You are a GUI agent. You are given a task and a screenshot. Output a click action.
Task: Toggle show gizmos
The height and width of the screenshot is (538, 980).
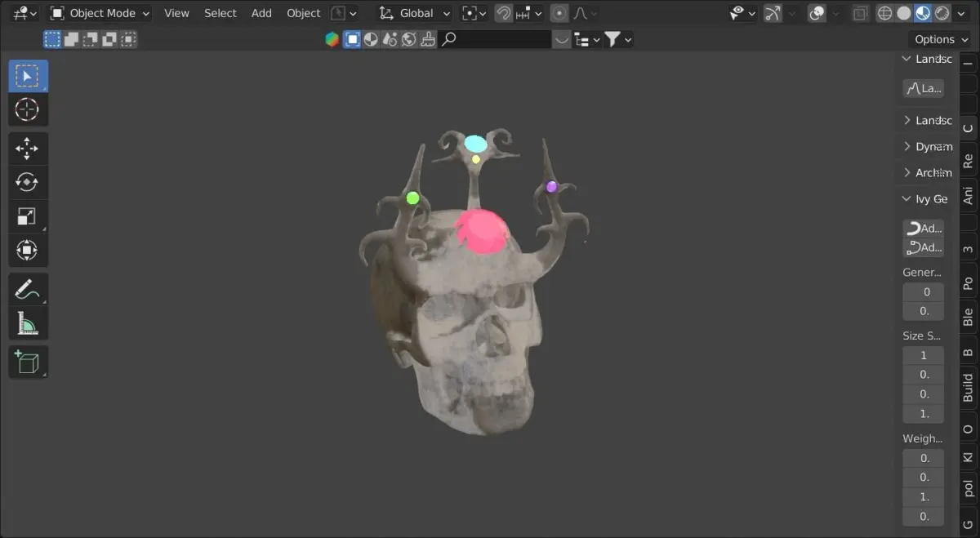[x=772, y=13]
